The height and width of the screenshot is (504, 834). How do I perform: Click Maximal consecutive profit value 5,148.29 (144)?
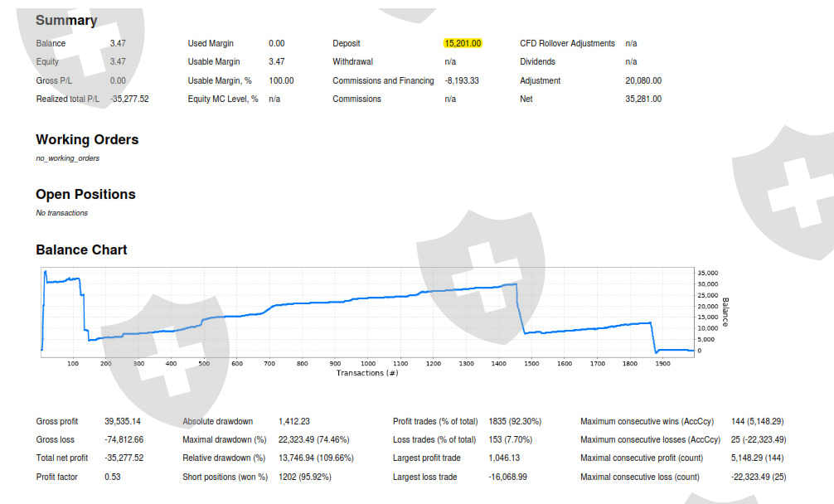(758, 458)
